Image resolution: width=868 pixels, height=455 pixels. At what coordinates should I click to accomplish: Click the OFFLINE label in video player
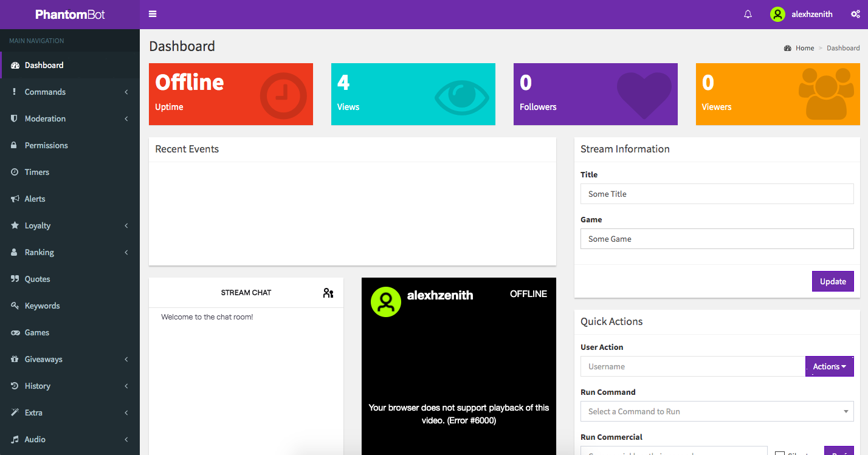tap(528, 294)
